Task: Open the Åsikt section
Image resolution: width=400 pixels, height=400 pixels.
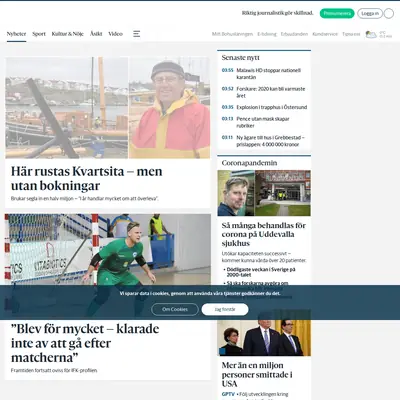Action: 96,34
